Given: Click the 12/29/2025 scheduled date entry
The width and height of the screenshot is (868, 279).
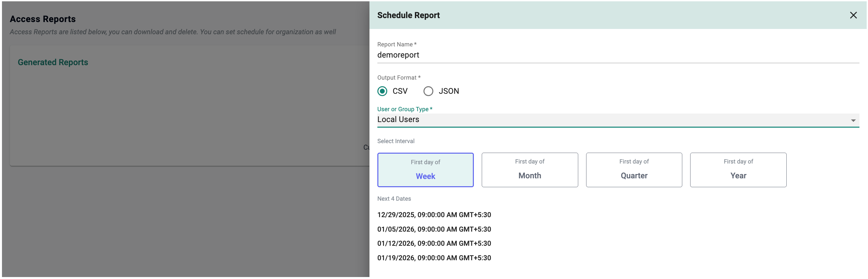Looking at the screenshot, I should pyautogui.click(x=434, y=215).
